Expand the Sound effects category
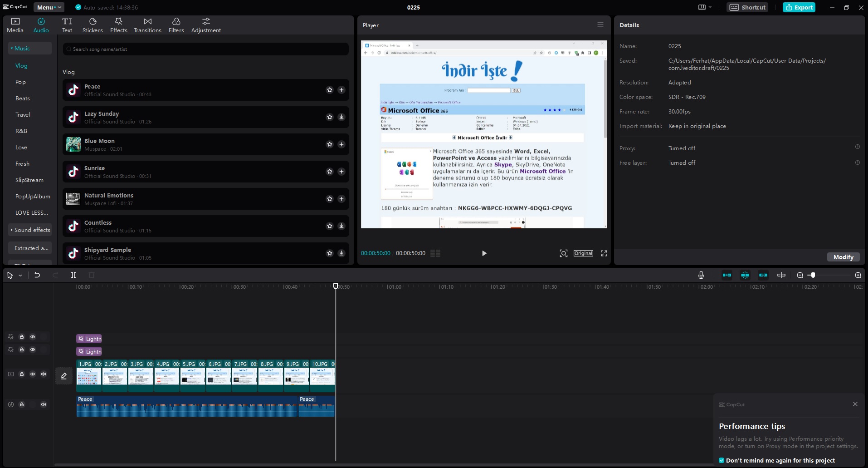868x468 pixels. tap(29, 230)
